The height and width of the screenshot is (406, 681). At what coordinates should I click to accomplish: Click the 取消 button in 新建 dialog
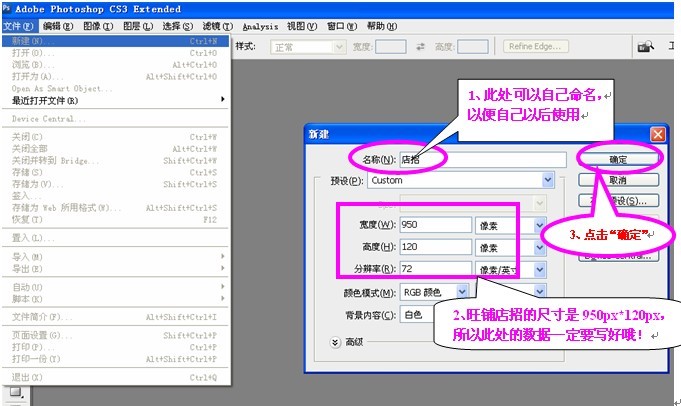(618, 180)
